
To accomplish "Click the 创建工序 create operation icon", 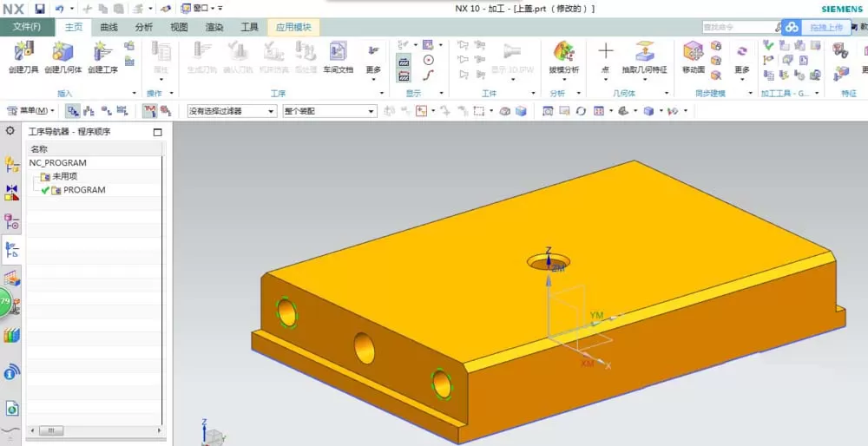I will 103,51.
